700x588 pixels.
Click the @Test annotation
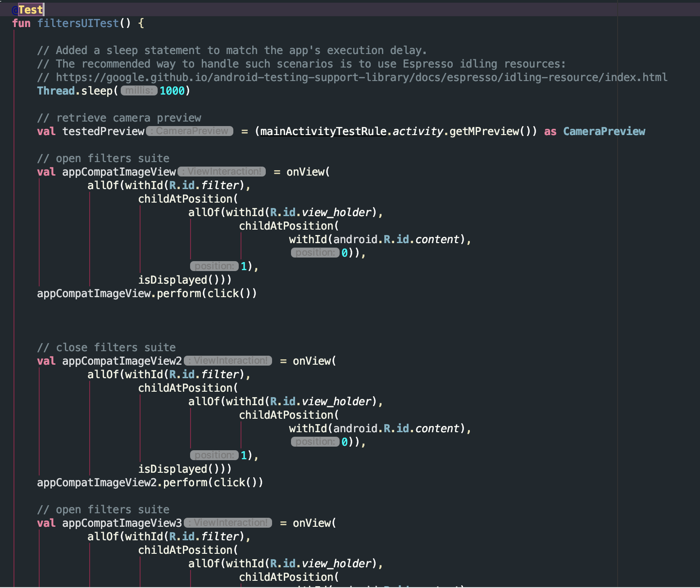[x=27, y=9]
